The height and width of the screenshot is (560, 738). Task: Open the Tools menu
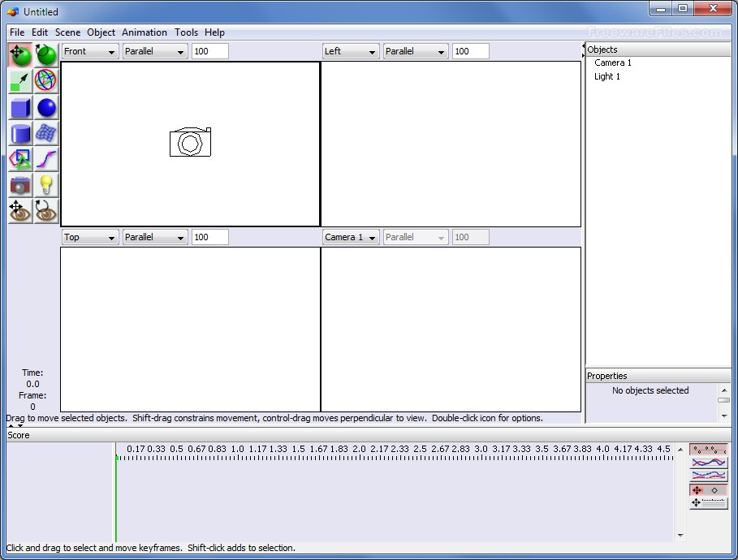click(x=186, y=32)
